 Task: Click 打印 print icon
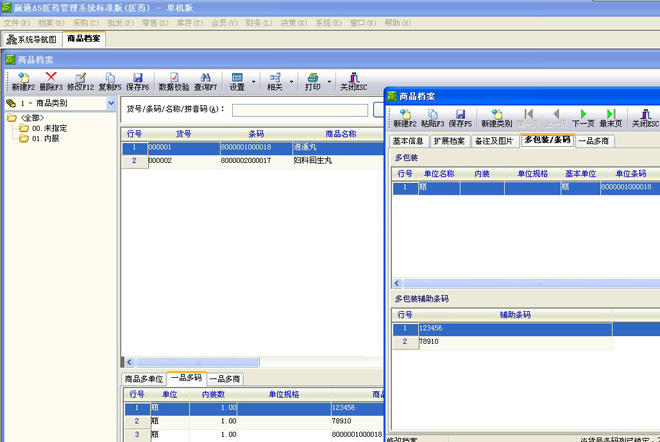point(313,81)
